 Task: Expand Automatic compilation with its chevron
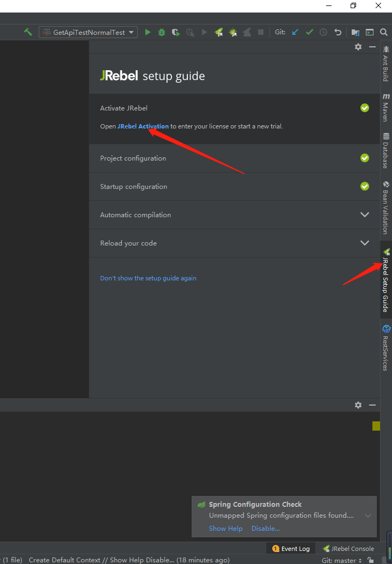[365, 214]
